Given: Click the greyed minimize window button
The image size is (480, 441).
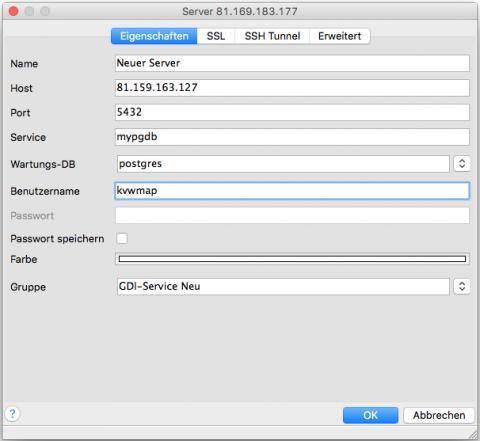Looking at the screenshot, I should (x=29, y=11).
